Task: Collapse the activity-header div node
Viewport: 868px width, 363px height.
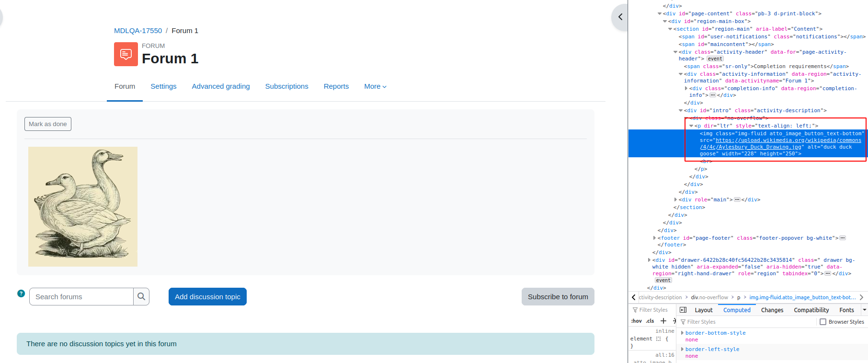Action: [x=675, y=52]
